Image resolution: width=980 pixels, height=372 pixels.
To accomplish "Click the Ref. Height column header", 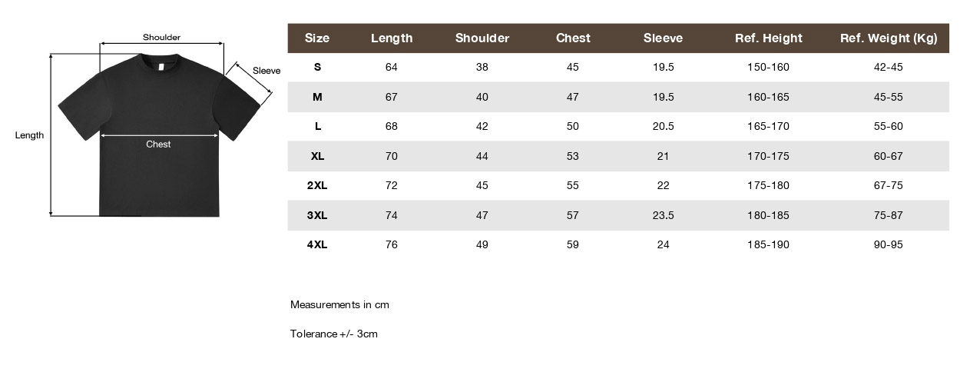I will pyautogui.click(x=768, y=38).
